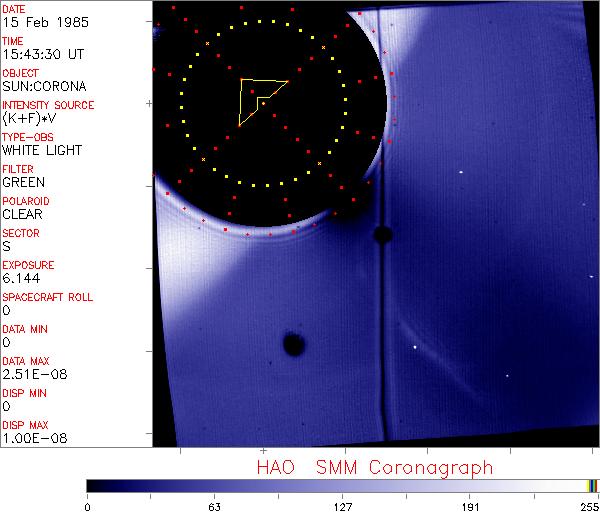Image resolution: width=600 pixels, height=512 pixels.
Task: Click the large dark round blemish near bottom
Action: [x=294, y=344]
